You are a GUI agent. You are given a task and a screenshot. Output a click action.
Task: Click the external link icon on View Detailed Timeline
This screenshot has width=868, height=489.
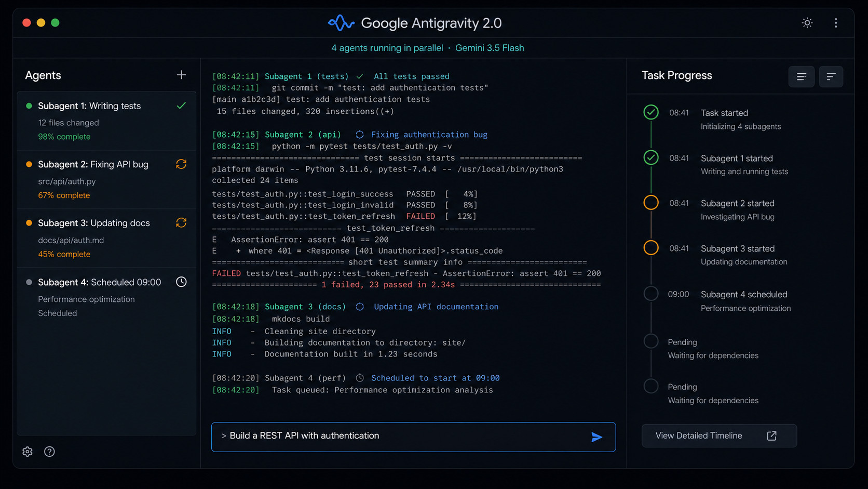coord(772,436)
